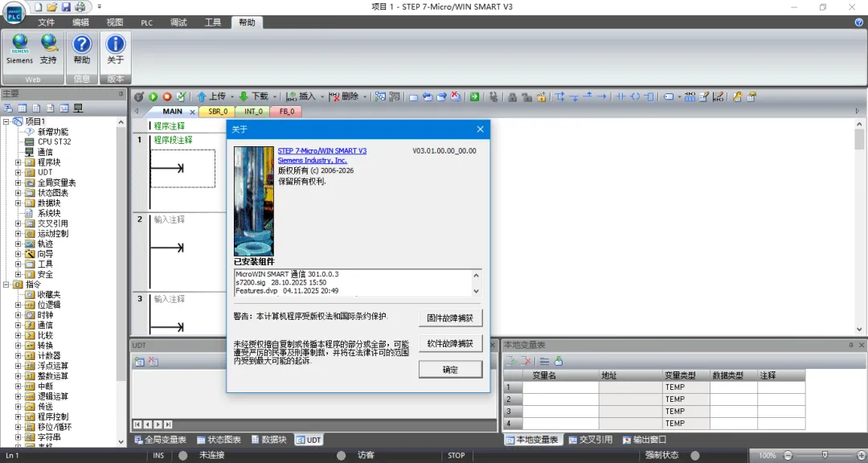The height and width of the screenshot is (463, 868).
Task: Click the horizontal line arrow icon
Action: pyautogui.click(x=602, y=96)
